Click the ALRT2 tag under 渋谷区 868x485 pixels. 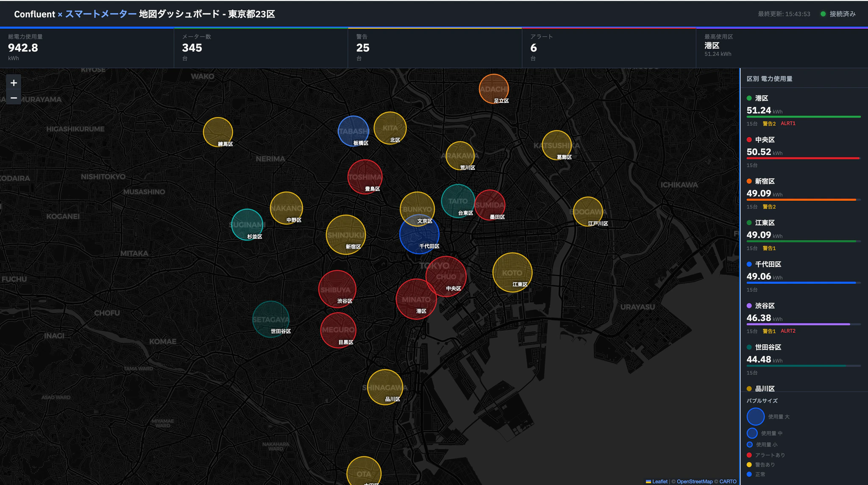coord(788,331)
